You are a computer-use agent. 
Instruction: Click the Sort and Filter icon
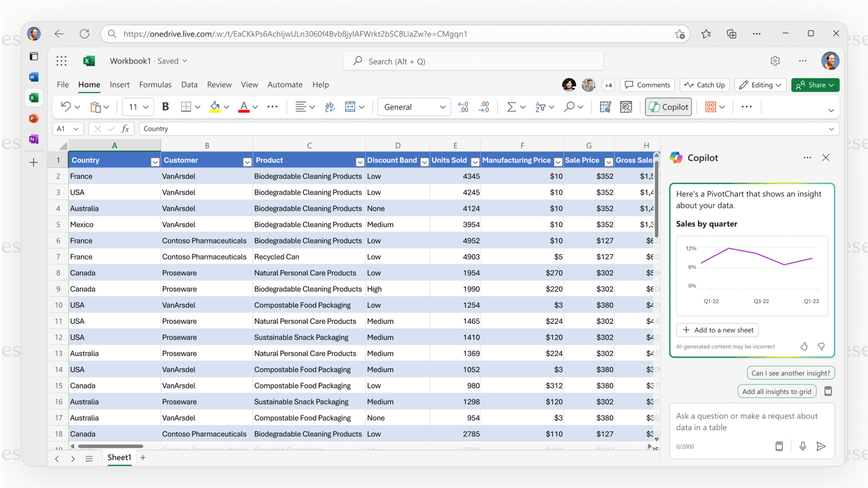540,107
